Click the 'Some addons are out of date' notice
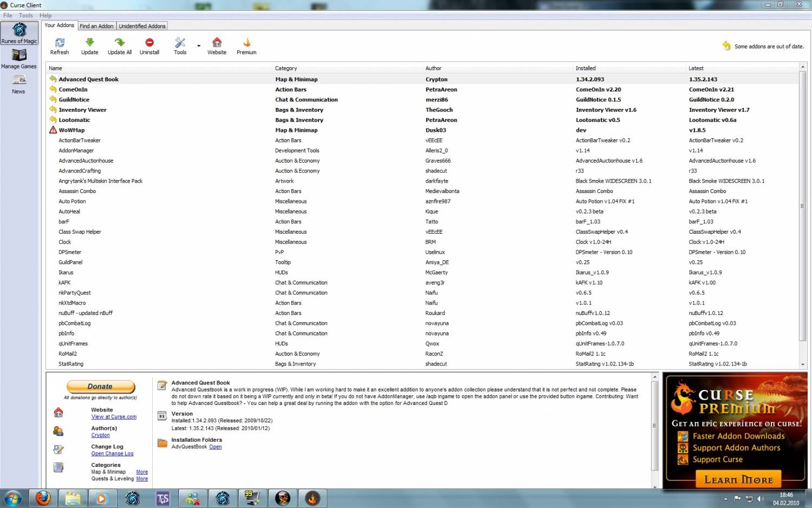 pyautogui.click(x=763, y=46)
